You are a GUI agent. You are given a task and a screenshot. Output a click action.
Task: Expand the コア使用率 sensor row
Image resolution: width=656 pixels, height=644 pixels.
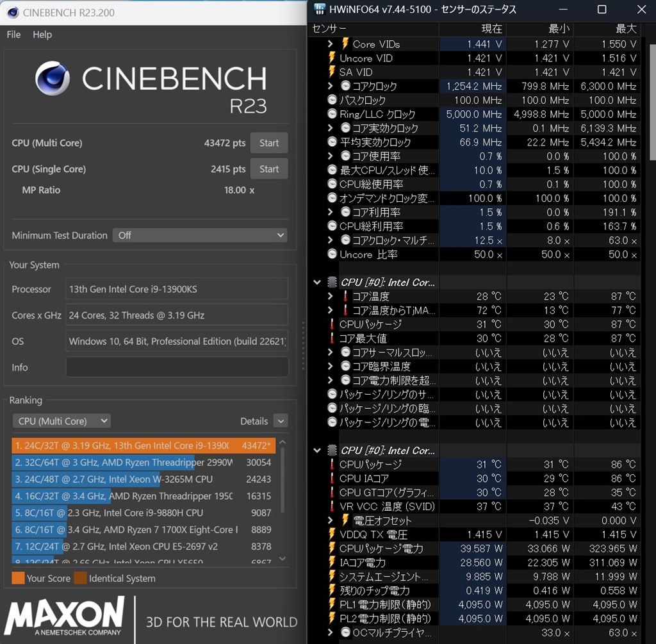(x=330, y=156)
